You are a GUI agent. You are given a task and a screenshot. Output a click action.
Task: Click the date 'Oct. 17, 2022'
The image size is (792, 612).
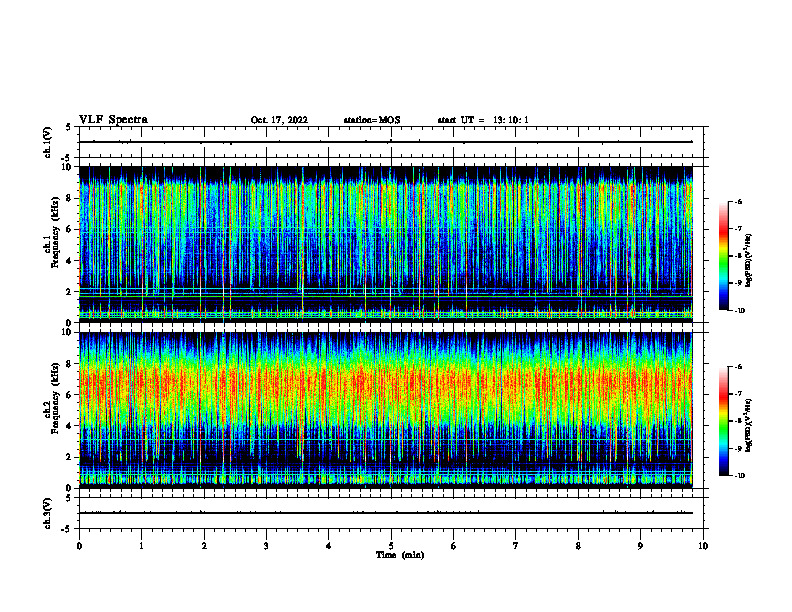pyautogui.click(x=279, y=120)
